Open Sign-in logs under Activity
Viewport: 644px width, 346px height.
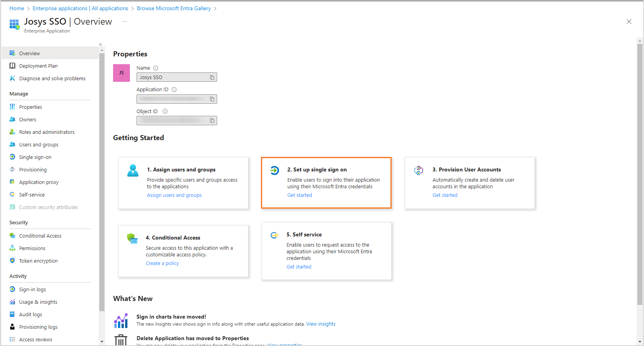[50, 289]
